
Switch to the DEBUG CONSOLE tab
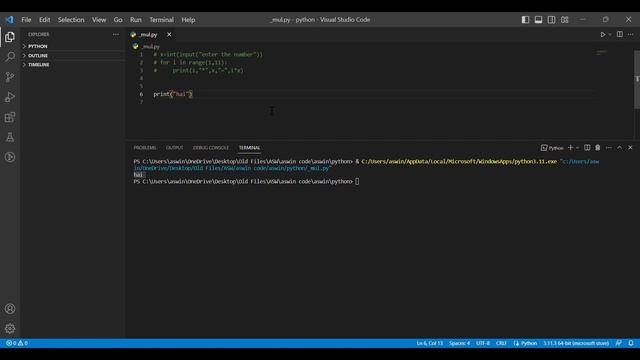pyautogui.click(x=211, y=148)
